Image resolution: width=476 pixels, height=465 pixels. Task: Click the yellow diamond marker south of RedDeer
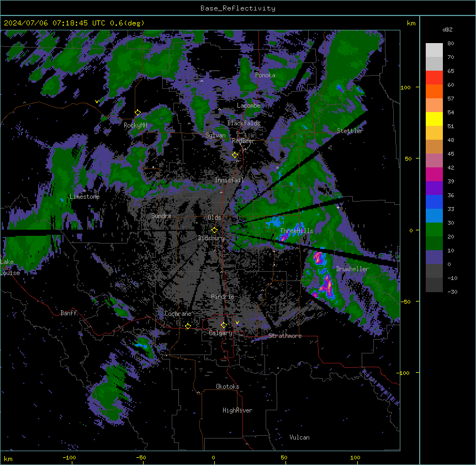235,155
